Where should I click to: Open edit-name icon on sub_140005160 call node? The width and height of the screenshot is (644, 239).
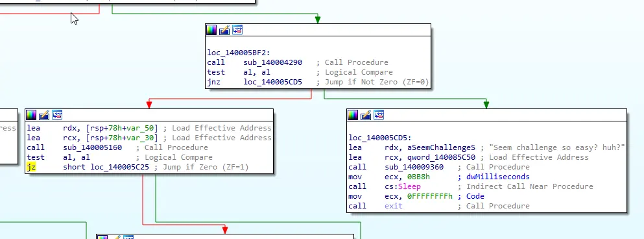[x=44, y=115]
